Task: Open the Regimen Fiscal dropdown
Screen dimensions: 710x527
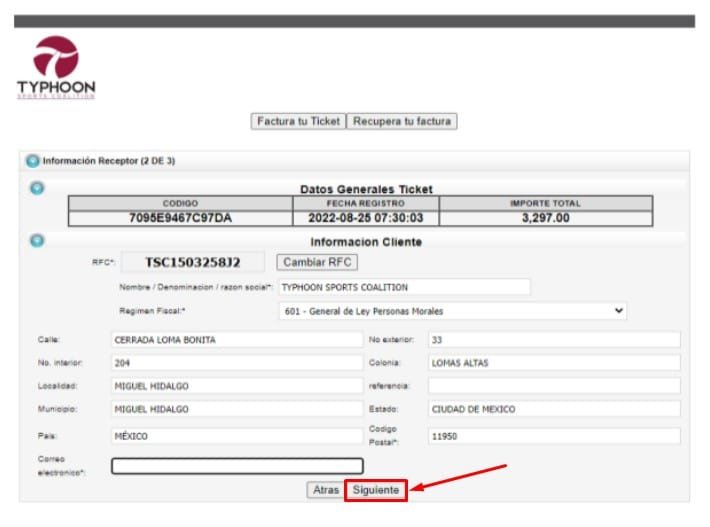Action: (x=453, y=311)
